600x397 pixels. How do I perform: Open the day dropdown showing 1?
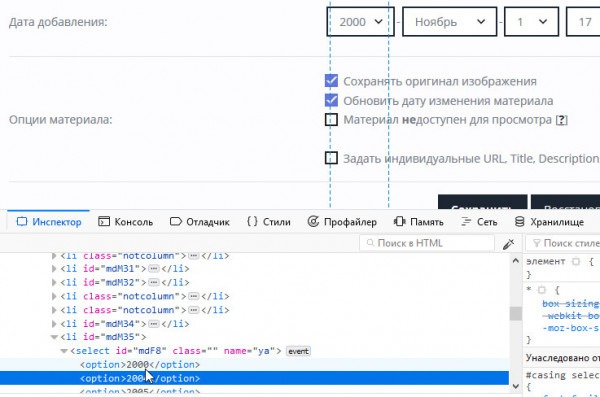[532, 22]
